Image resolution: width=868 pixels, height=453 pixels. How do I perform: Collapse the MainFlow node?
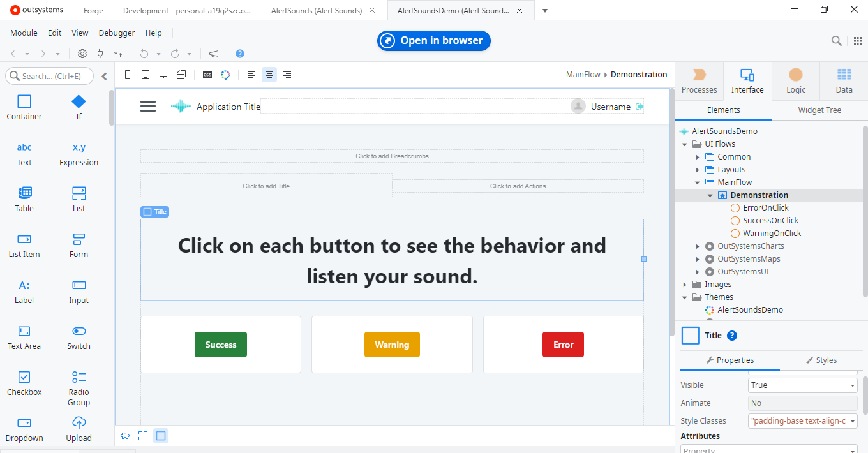[698, 182]
